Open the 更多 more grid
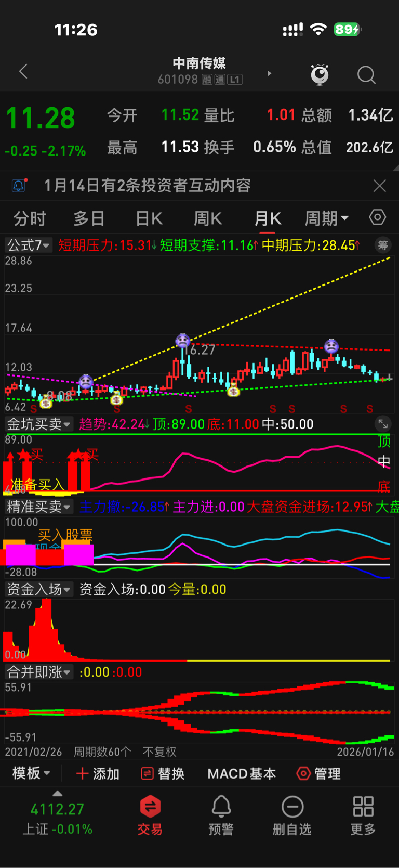 [x=363, y=814]
